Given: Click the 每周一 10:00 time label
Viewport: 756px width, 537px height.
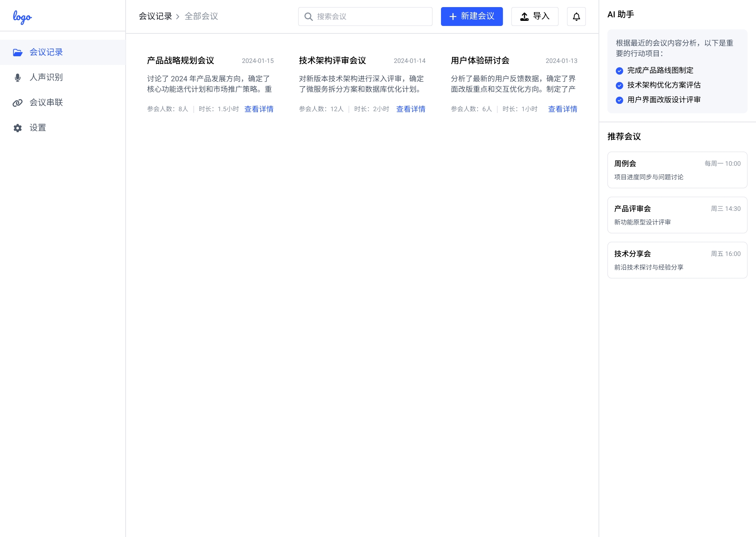Looking at the screenshot, I should (x=723, y=164).
